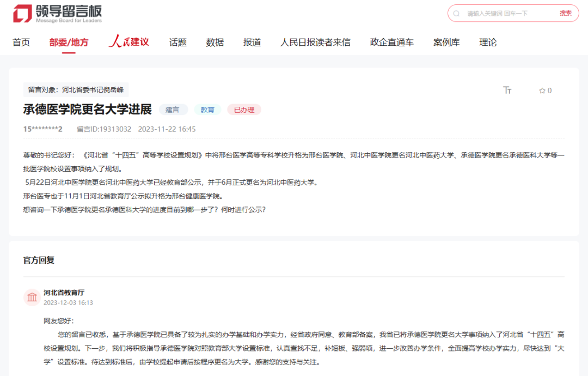The width and height of the screenshot is (588, 376).
Task: Click the 已办理 status tag
Action: click(244, 110)
